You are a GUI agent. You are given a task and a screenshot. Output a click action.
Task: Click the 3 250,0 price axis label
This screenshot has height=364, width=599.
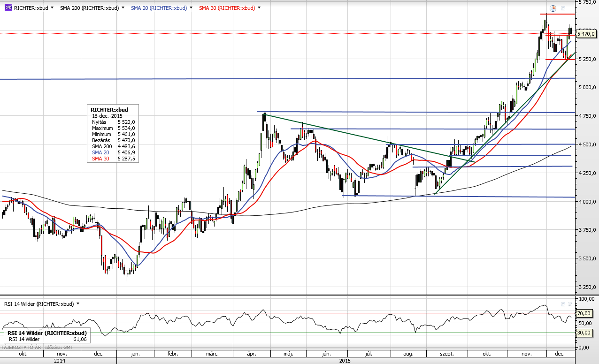587,287
